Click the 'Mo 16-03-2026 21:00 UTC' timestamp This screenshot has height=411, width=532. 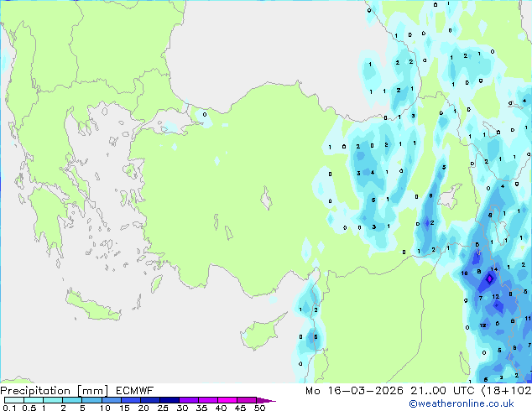point(390,391)
